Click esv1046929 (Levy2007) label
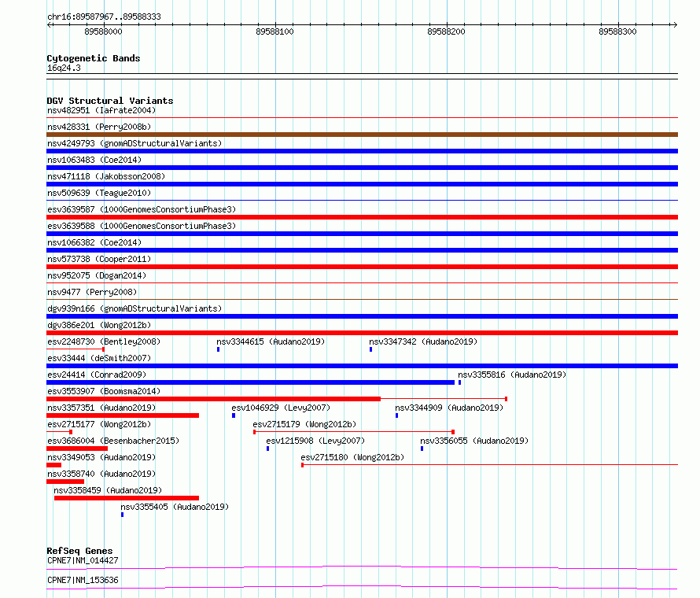This screenshot has height=598, width=700. pyautogui.click(x=281, y=408)
